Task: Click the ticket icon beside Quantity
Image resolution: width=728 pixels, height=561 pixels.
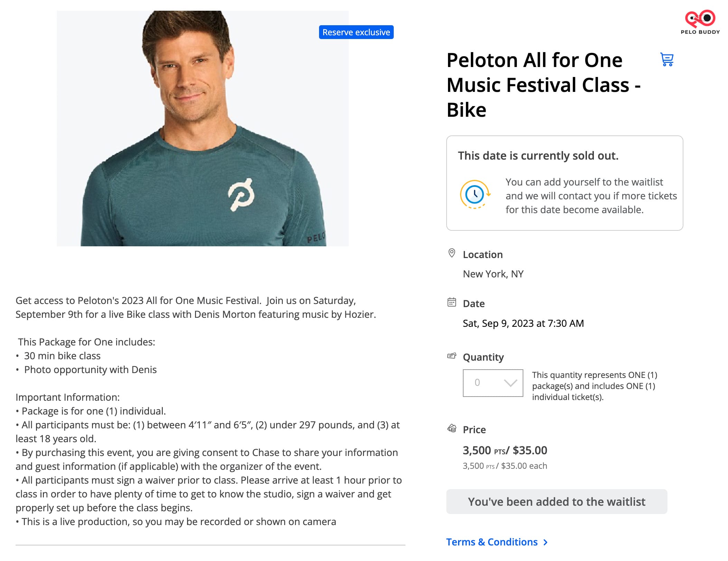Action: [451, 356]
